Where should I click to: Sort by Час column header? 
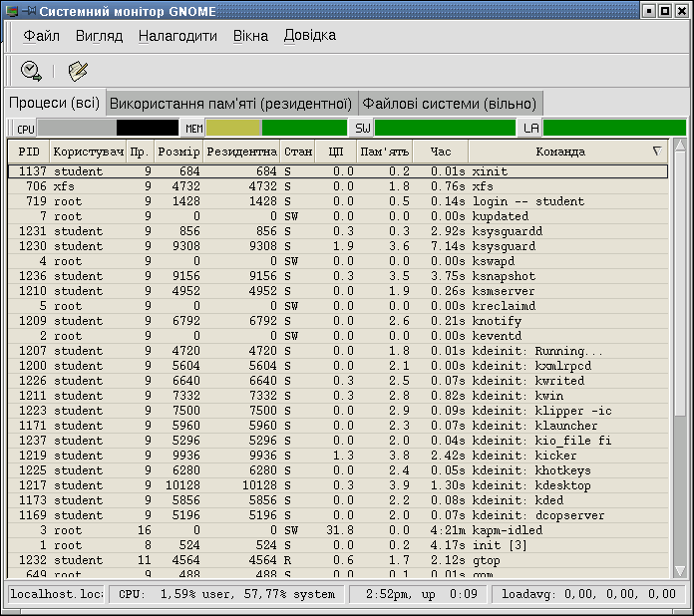pyautogui.click(x=440, y=152)
